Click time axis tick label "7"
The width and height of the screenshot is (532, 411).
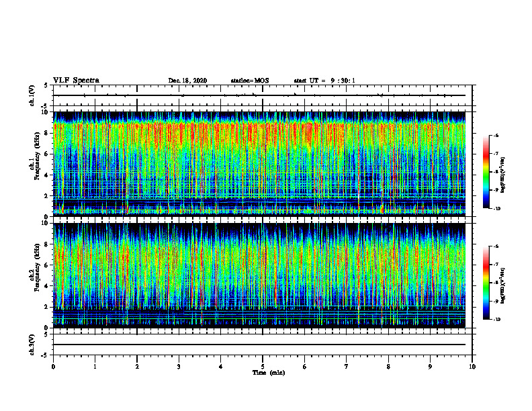(x=347, y=367)
